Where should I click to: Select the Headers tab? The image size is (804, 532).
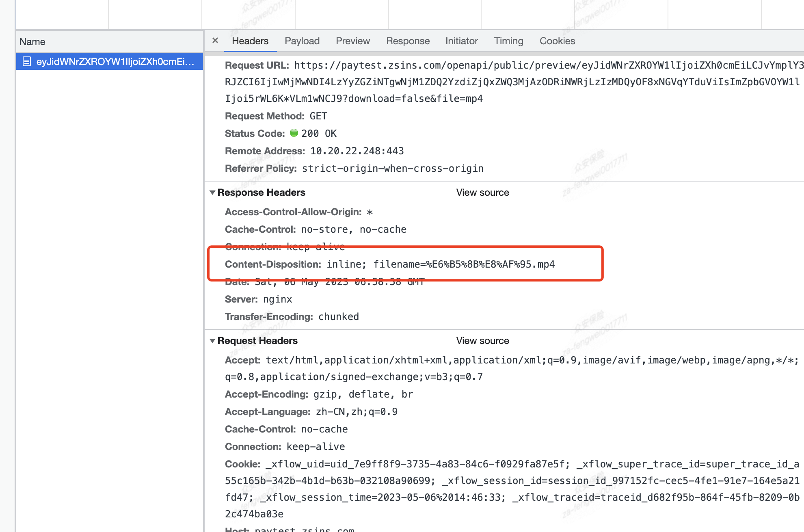point(250,41)
